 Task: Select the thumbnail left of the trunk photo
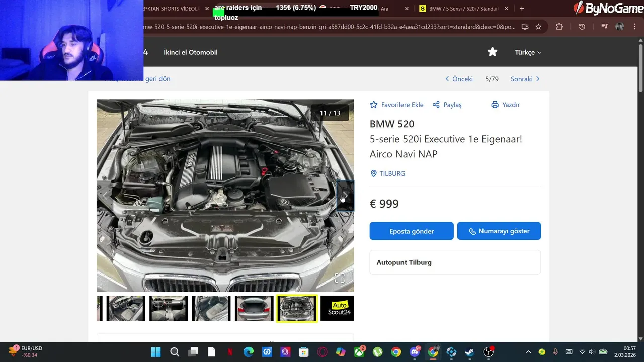[211, 308]
